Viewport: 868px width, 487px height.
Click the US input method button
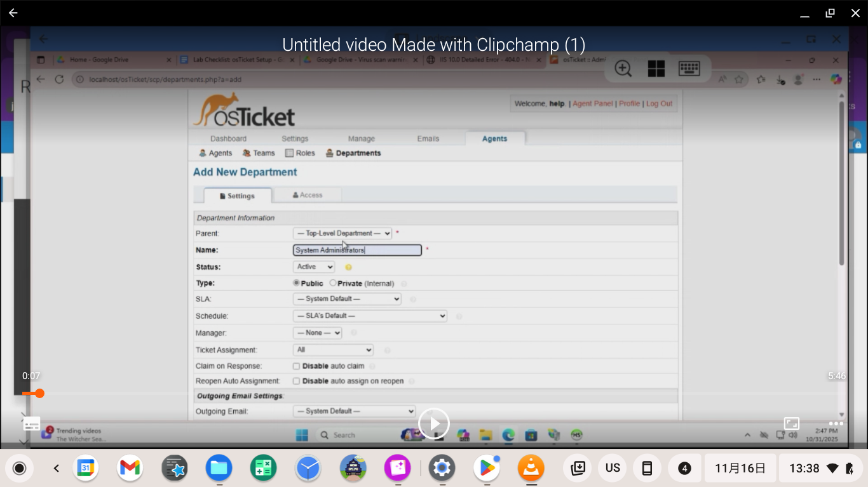point(613,469)
